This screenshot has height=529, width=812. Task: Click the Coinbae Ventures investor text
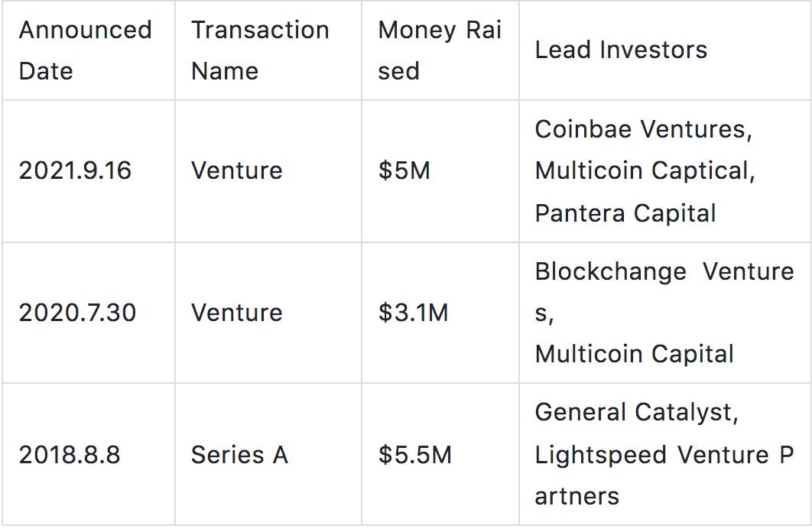pyautogui.click(x=643, y=129)
